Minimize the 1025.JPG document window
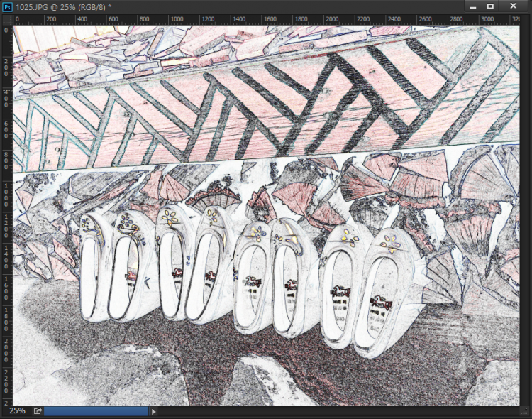This screenshot has width=532, height=419. click(471, 6)
